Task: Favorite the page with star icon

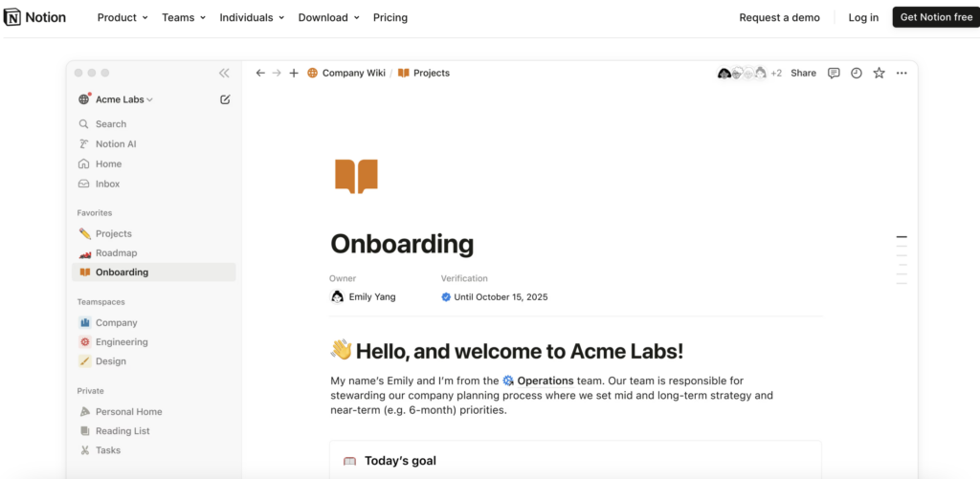Action: (x=879, y=73)
